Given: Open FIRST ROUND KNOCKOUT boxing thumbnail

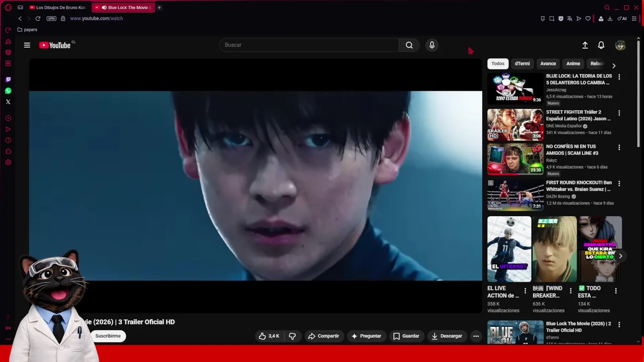Looking at the screenshot, I should tap(515, 195).
